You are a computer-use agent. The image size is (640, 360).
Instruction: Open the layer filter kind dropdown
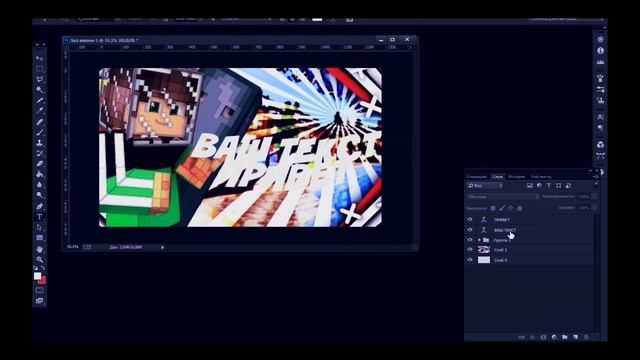(484, 186)
